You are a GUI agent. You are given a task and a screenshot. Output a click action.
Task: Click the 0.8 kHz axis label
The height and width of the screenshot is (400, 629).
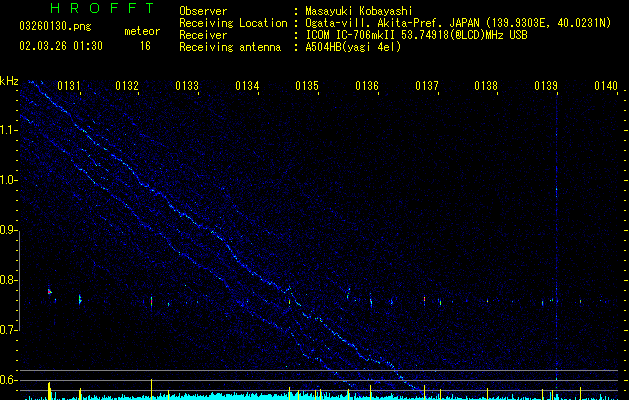(9, 280)
